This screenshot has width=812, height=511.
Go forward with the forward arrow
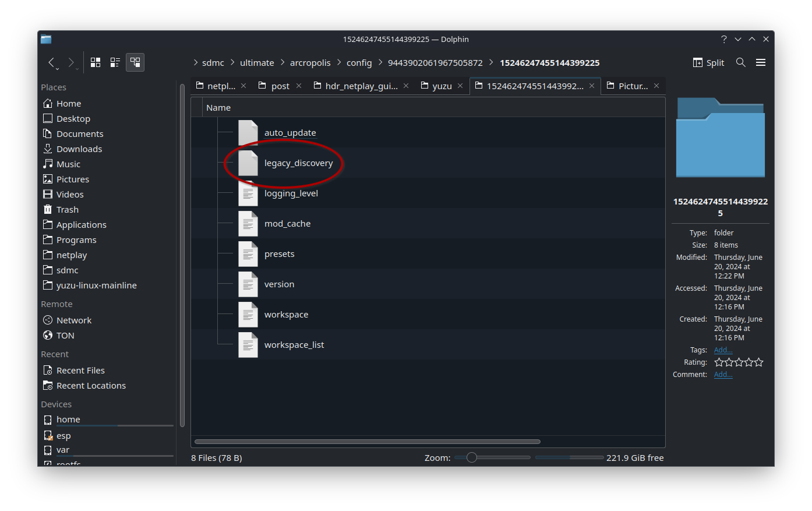pyautogui.click(x=71, y=62)
